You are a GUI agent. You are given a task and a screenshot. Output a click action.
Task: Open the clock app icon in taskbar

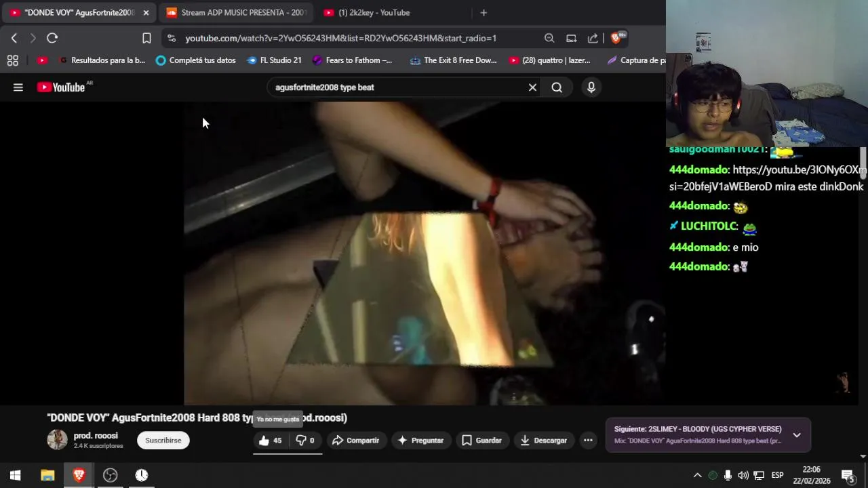coord(141,475)
